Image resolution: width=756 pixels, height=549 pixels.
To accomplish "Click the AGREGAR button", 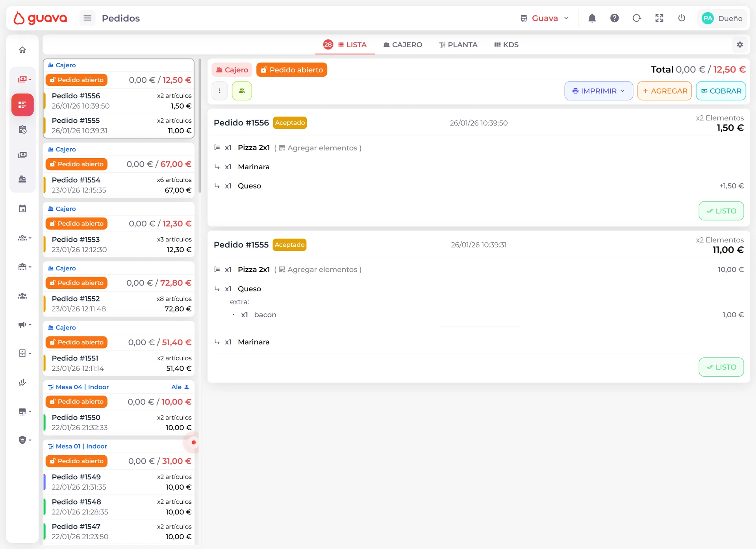I will click(x=664, y=91).
